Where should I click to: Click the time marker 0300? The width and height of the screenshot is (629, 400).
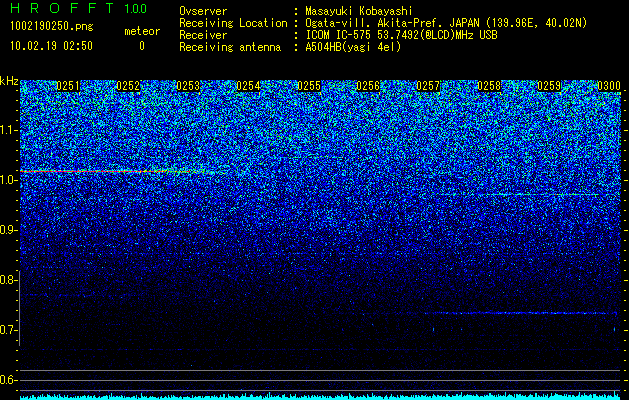click(x=609, y=86)
